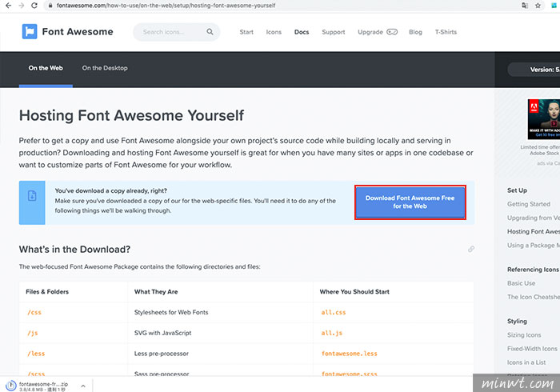Open Getting Started sidebar link

point(529,204)
